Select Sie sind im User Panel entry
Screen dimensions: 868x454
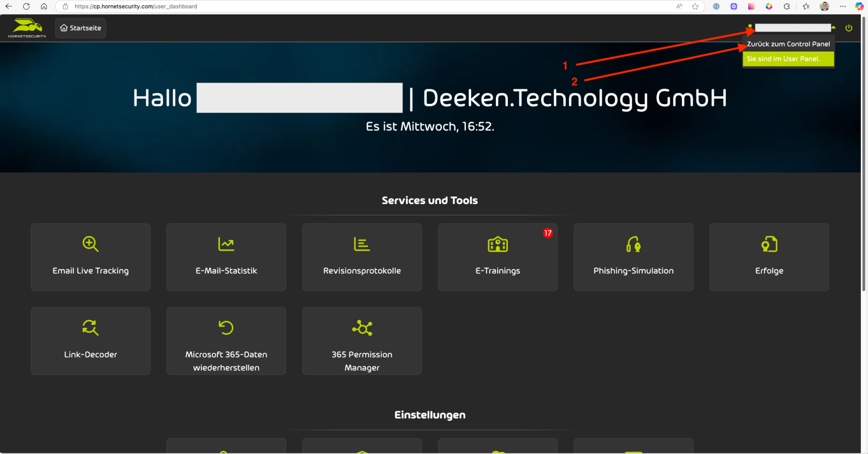[788, 59]
